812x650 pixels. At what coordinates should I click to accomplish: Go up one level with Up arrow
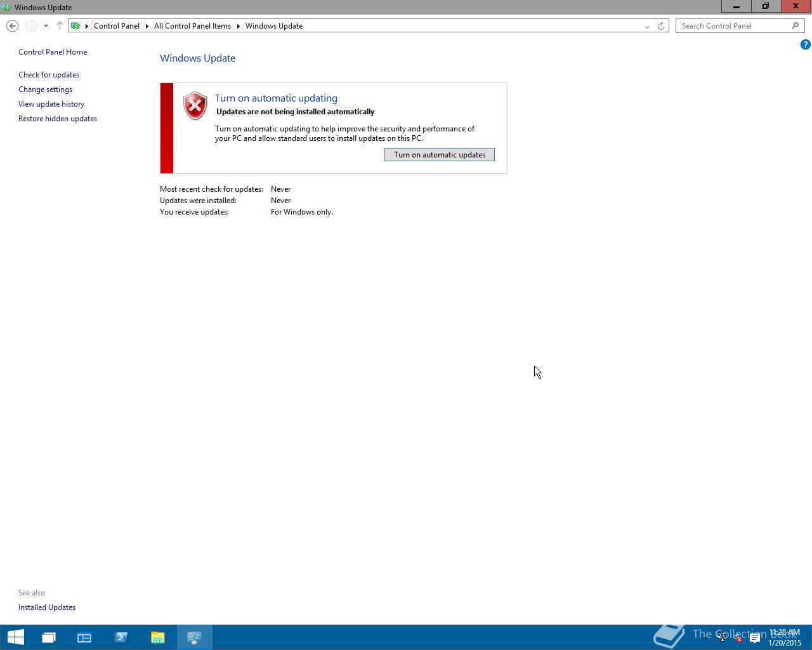point(60,26)
